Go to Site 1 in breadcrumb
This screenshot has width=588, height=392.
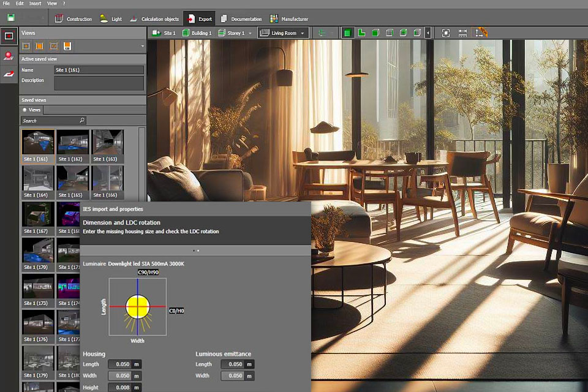pyautogui.click(x=164, y=33)
